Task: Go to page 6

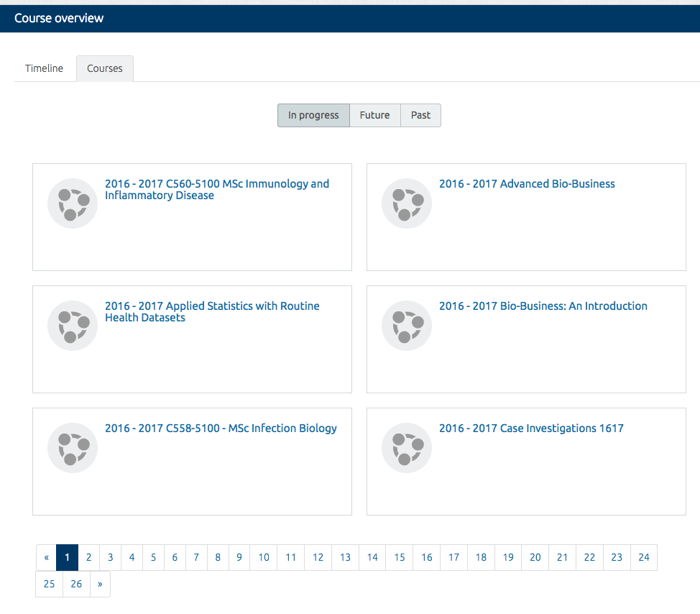Action: 175,557
